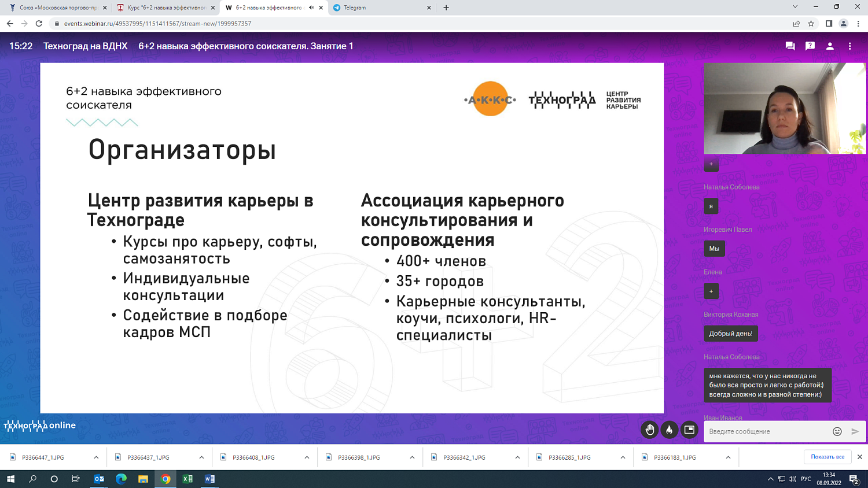Click chat message Добрый день!
Viewport: 868px width, 488px height.
731,334
